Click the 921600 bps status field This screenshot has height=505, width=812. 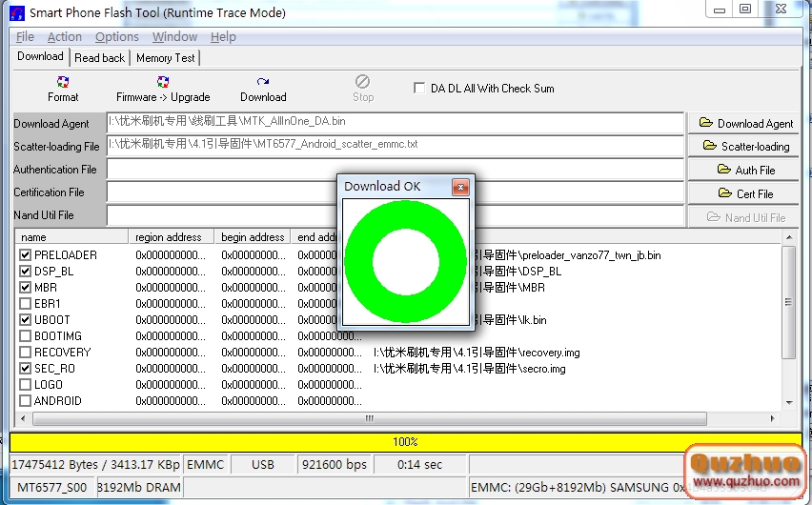pyautogui.click(x=334, y=465)
